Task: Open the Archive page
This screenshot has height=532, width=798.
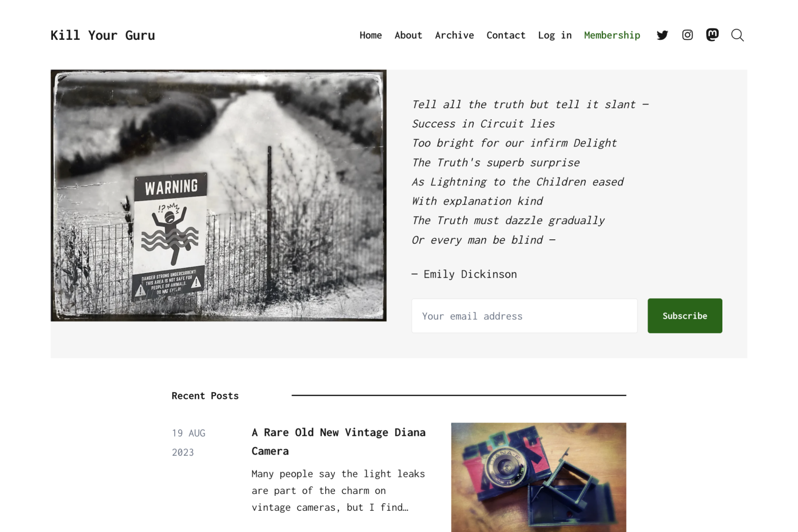Action: tap(454, 35)
